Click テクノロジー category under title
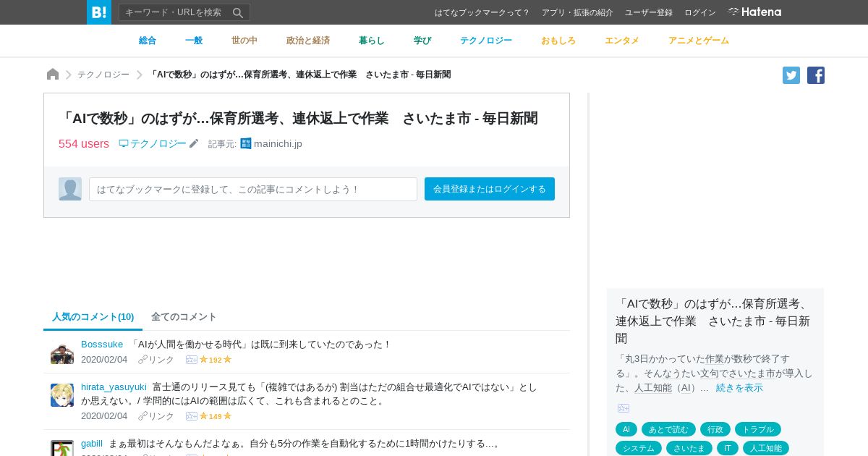This screenshot has width=868, height=456. pos(153,143)
